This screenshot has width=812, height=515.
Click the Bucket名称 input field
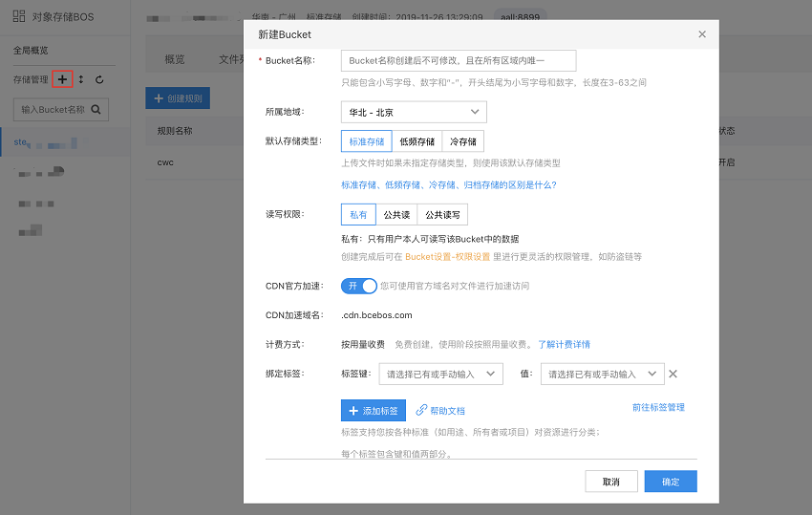tap(459, 60)
